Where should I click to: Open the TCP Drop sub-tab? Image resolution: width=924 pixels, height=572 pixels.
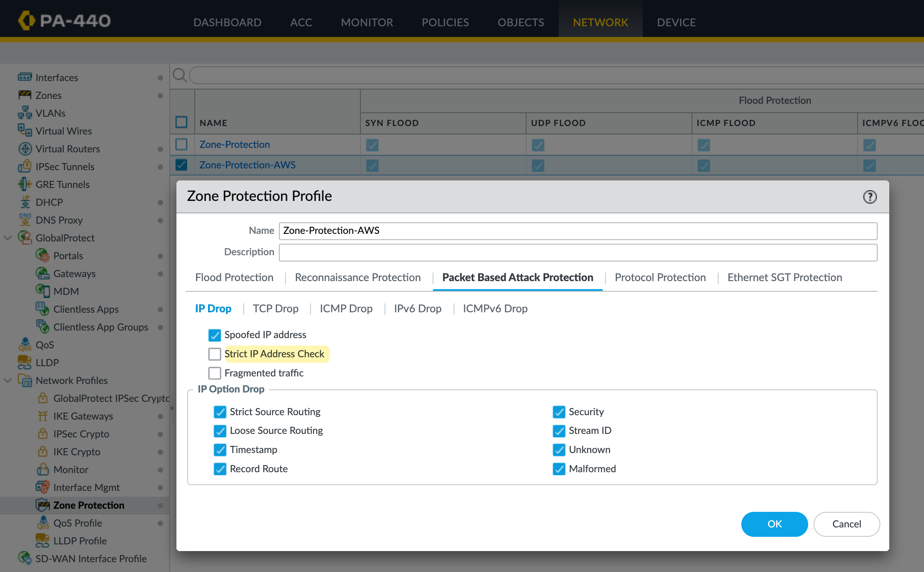click(x=275, y=309)
